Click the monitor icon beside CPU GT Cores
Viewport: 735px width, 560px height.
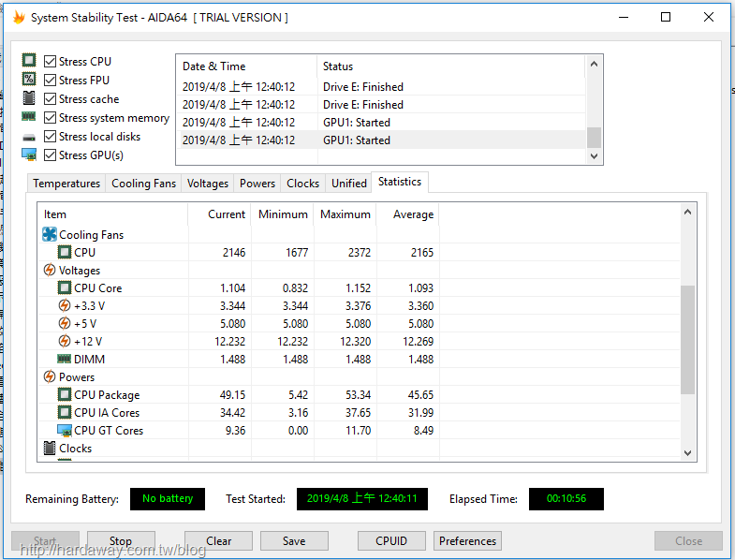(65, 430)
